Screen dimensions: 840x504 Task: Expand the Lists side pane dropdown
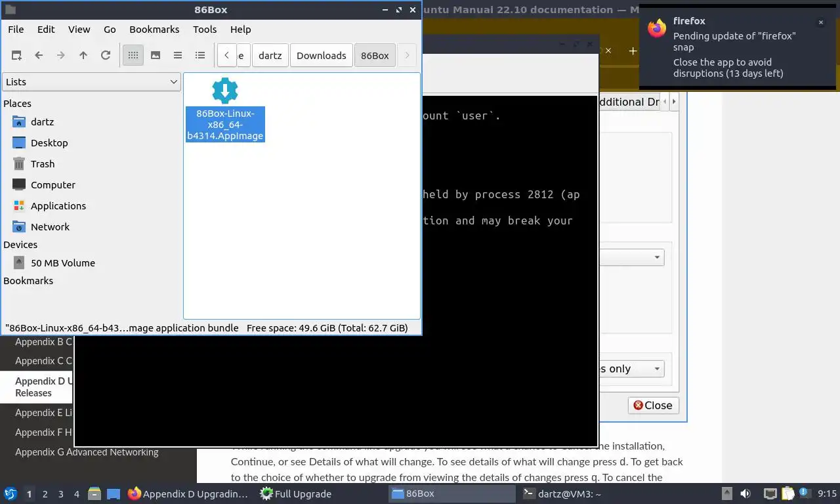pos(92,82)
